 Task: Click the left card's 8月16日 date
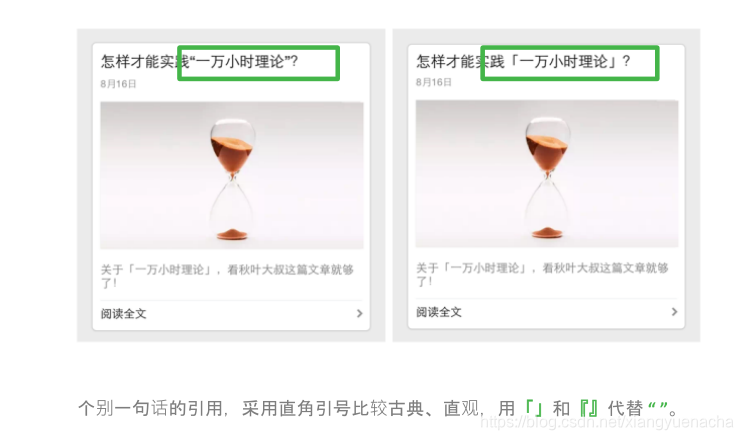[x=118, y=84]
